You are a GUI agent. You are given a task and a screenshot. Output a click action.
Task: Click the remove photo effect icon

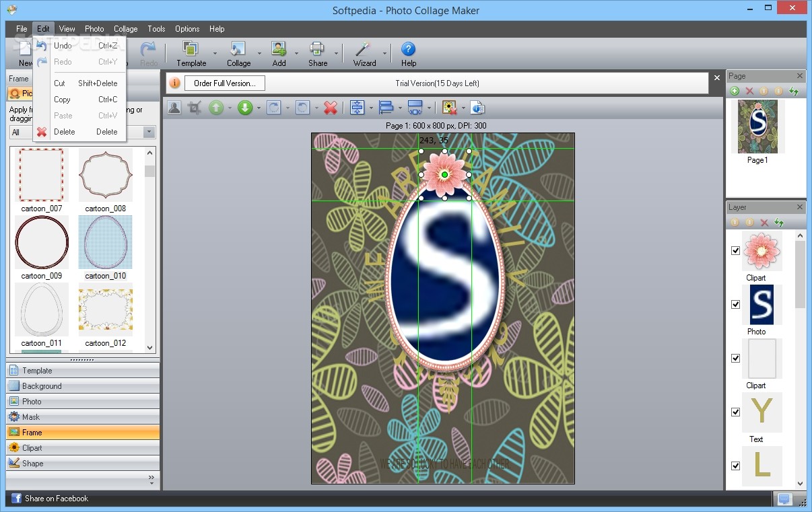click(450, 108)
